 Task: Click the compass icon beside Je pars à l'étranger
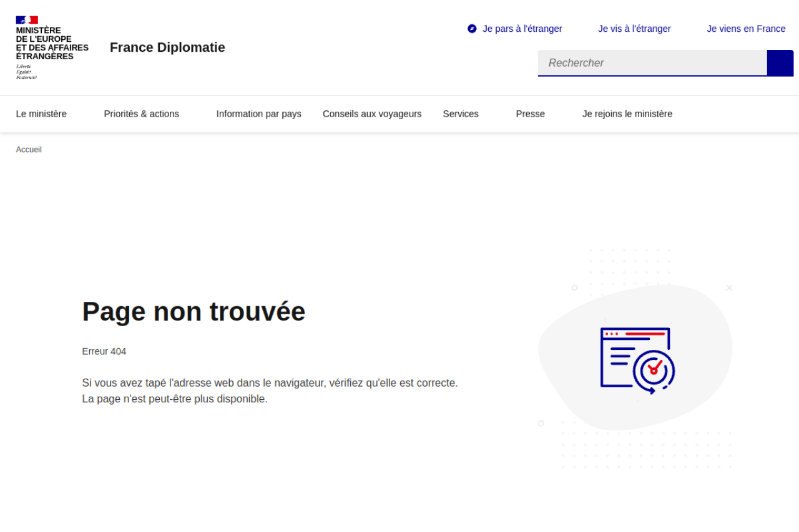point(472,29)
